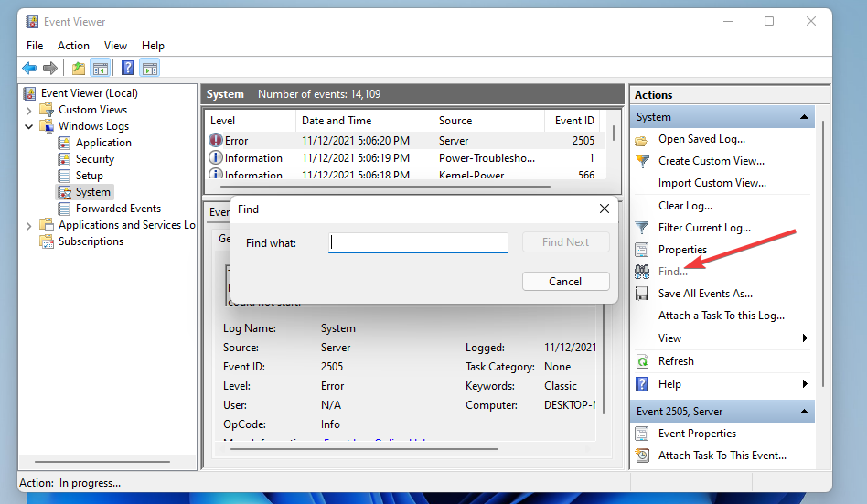Select System log in the tree
The height and width of the screenshot is (504, 867).
coord(93,192)
